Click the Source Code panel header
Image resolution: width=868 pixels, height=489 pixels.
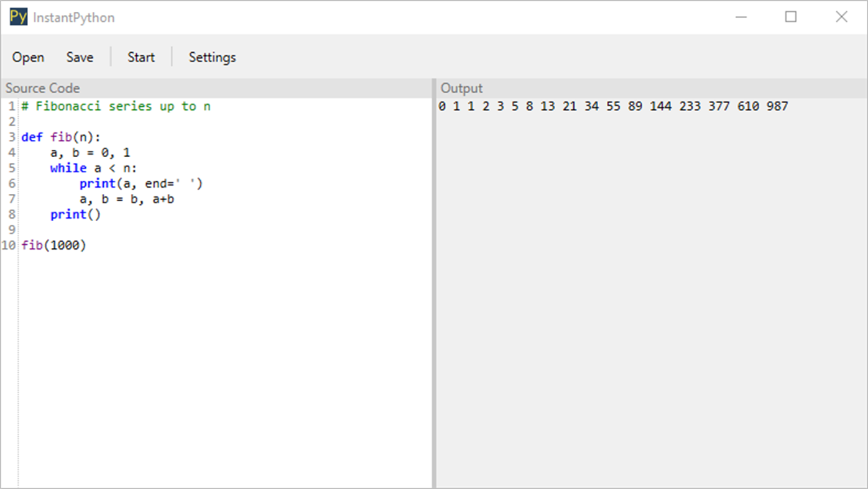[42, 88]
